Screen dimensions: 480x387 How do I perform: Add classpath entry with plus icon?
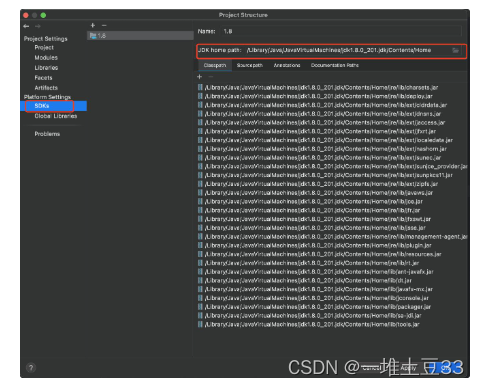pyautogui.click(x=200, y=77)
